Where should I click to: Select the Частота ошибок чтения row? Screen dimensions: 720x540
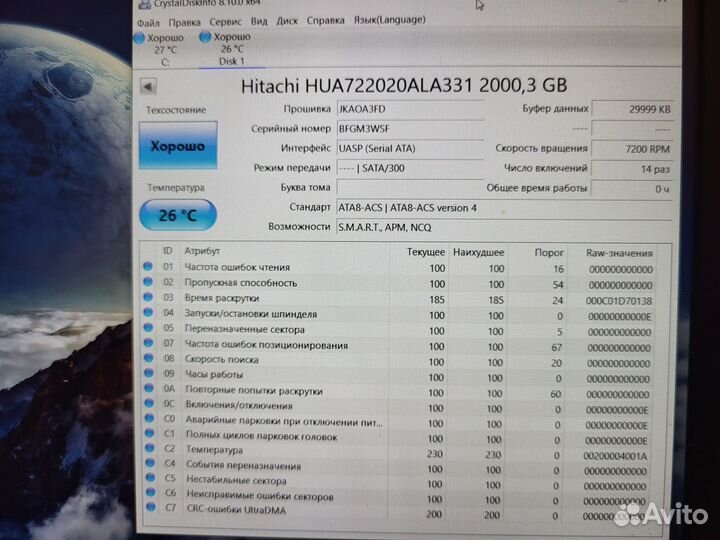(399, 268)
